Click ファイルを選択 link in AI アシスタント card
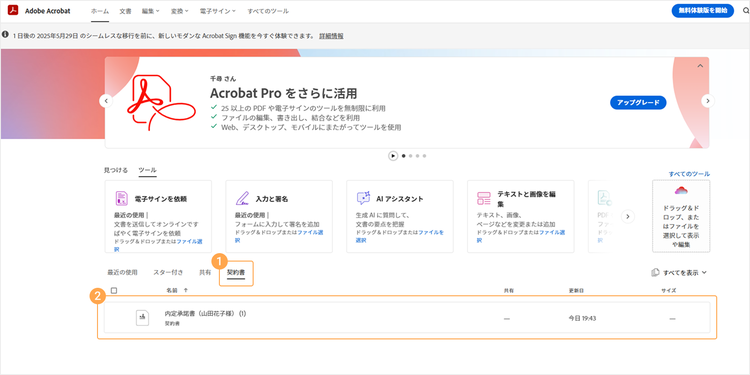 click(x=432, y=232)
